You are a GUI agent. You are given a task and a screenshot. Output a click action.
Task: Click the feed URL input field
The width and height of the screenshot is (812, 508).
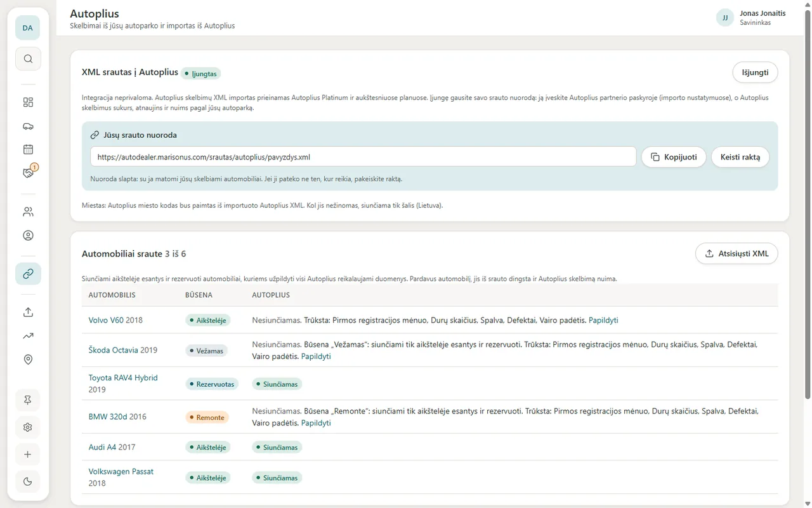pyautogui.click(x=363, y=157)
